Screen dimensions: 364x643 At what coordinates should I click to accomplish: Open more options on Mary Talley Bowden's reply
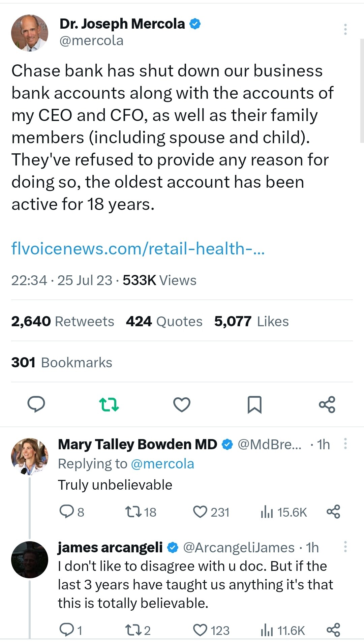click(345, 443)
